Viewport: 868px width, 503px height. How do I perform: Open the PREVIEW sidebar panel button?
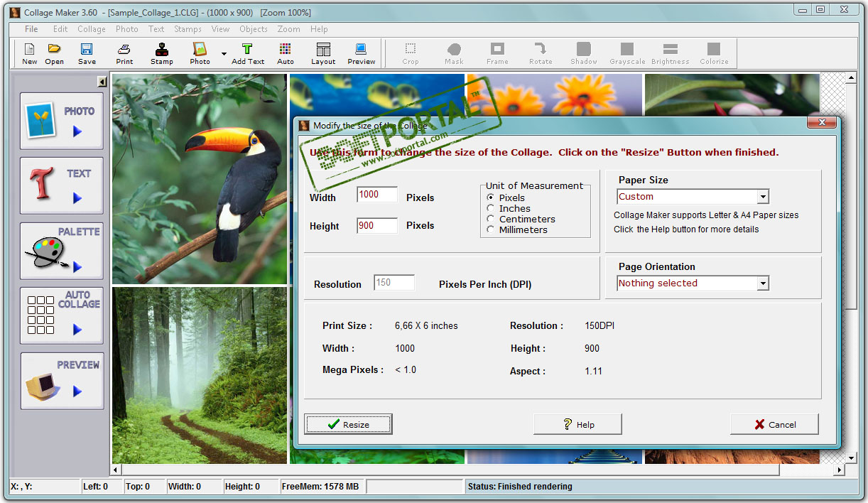[62, 381]
